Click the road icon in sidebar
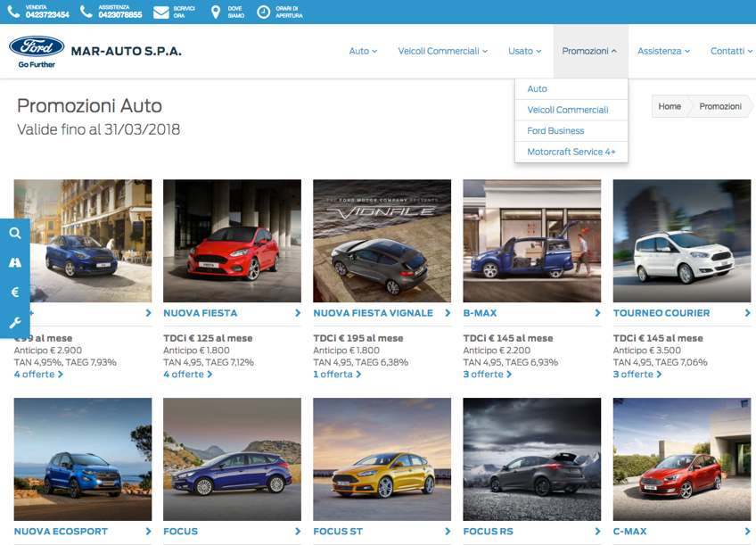 coord(15,262)
